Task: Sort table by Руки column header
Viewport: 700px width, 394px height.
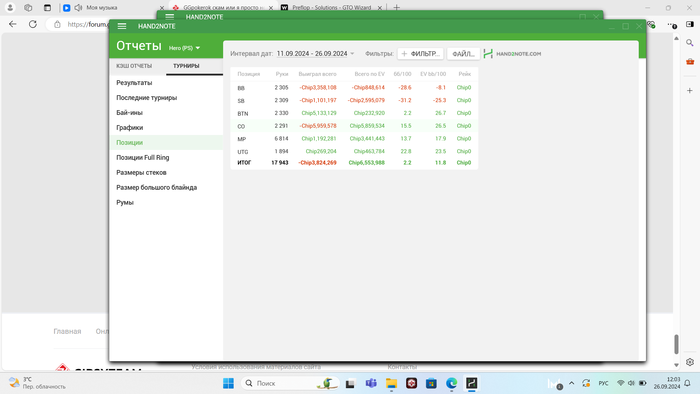Action: [282, 74]
